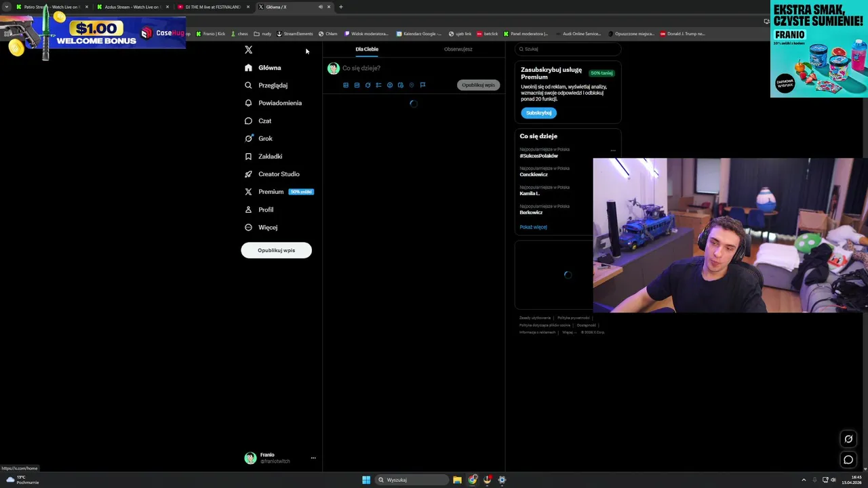Click the X logo above Główna
This screenshot has height=488, width=868.
(248, 49)
